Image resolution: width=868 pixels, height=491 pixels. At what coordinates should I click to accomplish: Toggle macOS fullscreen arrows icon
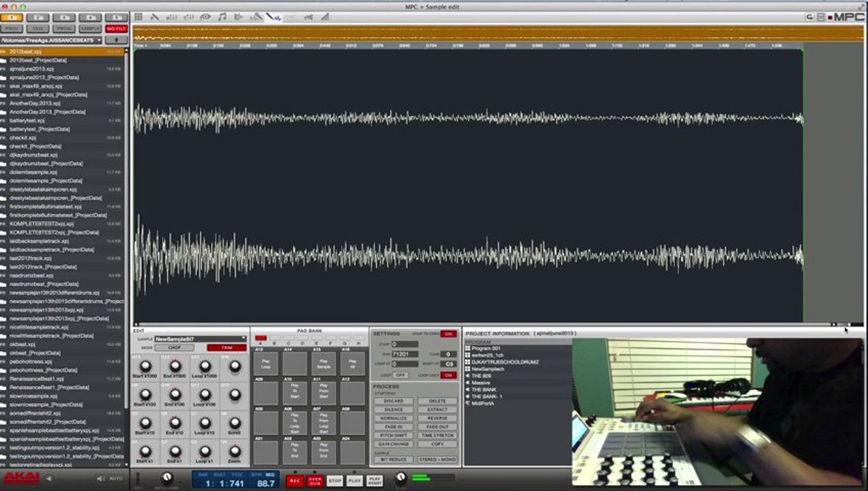[860, 6]
